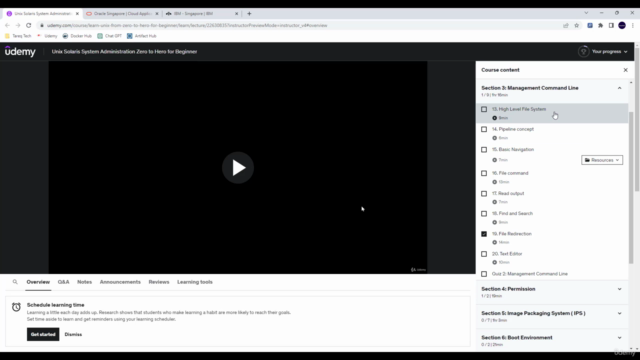This screenshot has height=360, width=640.
Task: Open lecture 20. Text Editor
Action: [507, 254]
